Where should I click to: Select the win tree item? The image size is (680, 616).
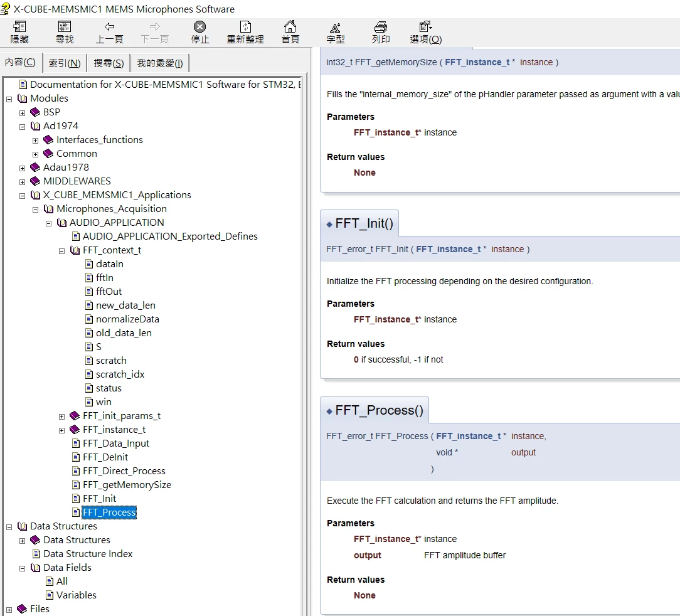point(104,402)
